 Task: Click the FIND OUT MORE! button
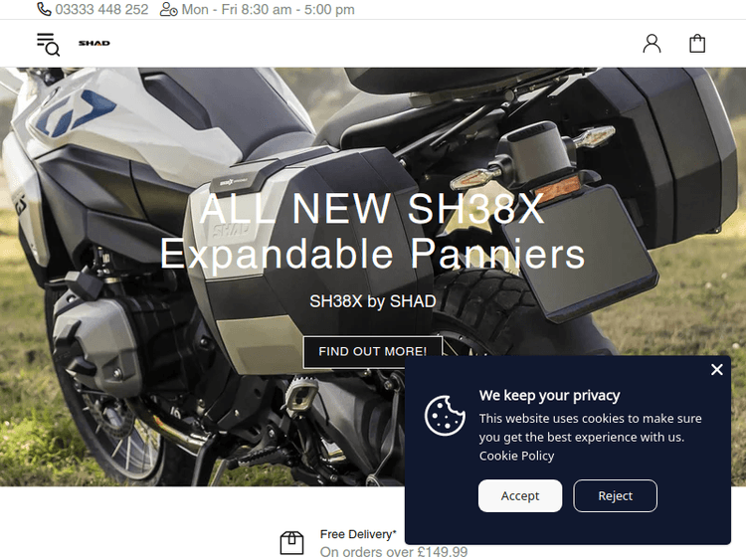coord(373,351)
